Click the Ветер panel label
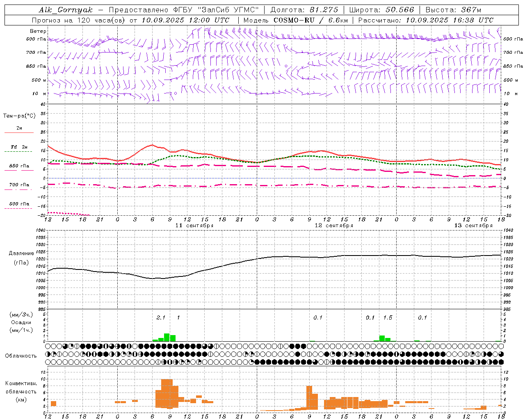The image size is (525, 420). point(38,31)
